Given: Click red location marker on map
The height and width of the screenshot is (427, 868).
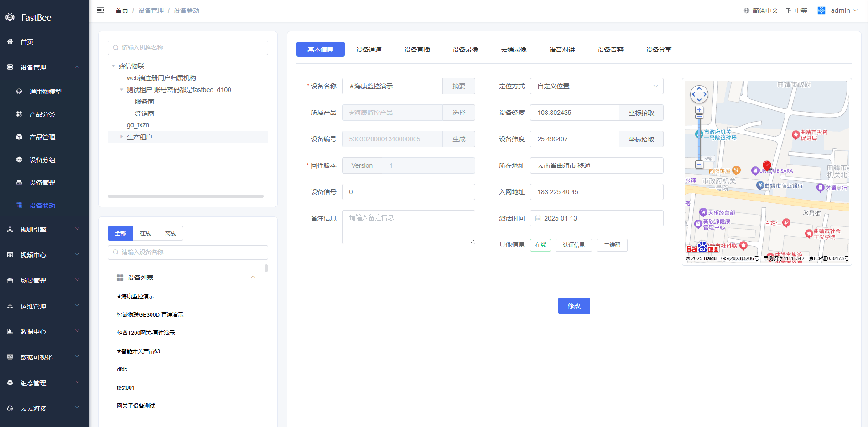Looking at the screenshot, I should [x=767, y=166].
